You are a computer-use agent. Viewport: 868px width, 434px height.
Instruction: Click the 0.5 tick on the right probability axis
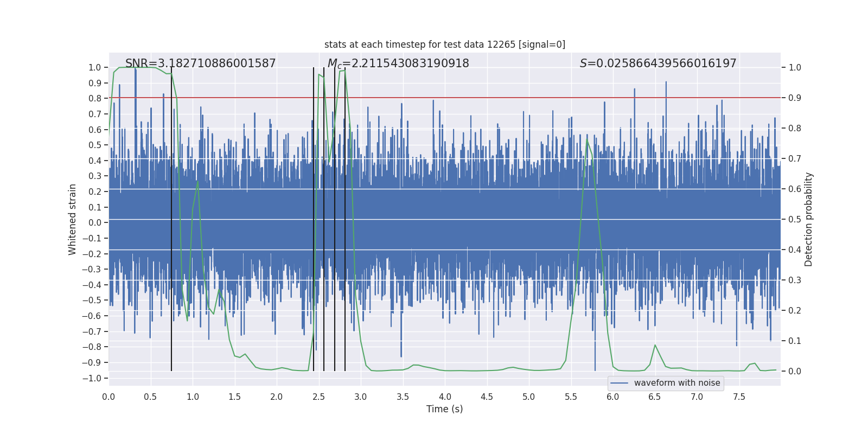coord(794,219)
